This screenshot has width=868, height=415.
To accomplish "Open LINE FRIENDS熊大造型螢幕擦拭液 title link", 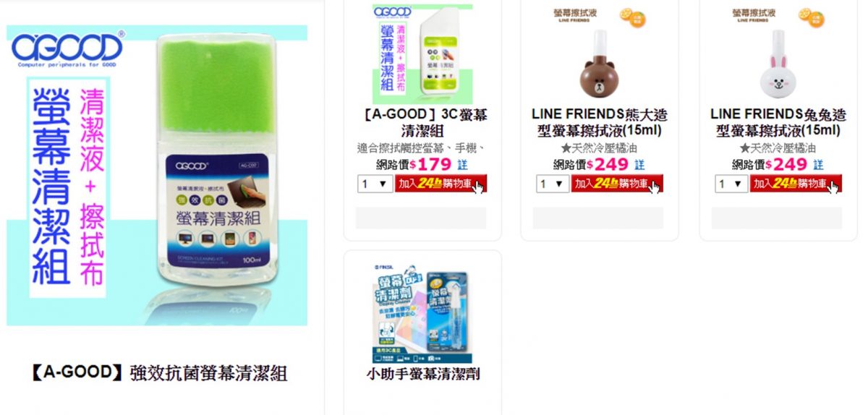I will tap(600, 123).
